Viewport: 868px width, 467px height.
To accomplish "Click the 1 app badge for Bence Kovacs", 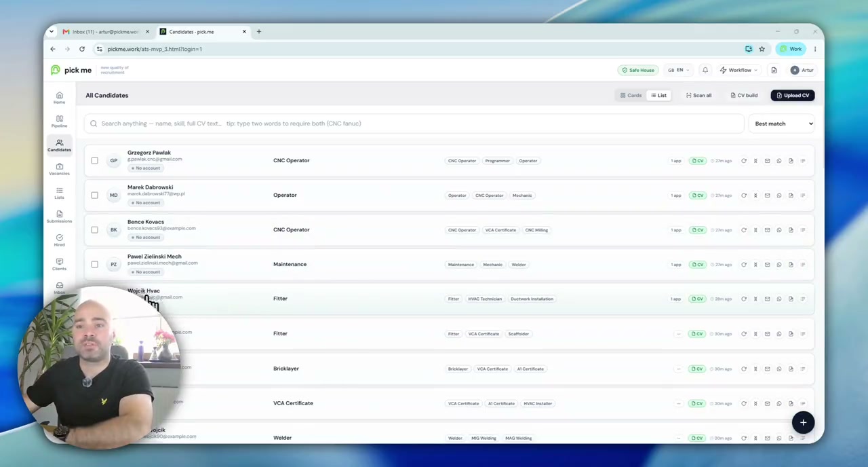I will [676, 230].
